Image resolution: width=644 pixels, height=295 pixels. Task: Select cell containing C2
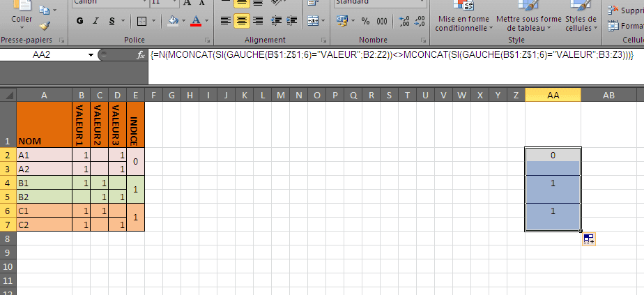pyautogui.click(x=45, y=225)
